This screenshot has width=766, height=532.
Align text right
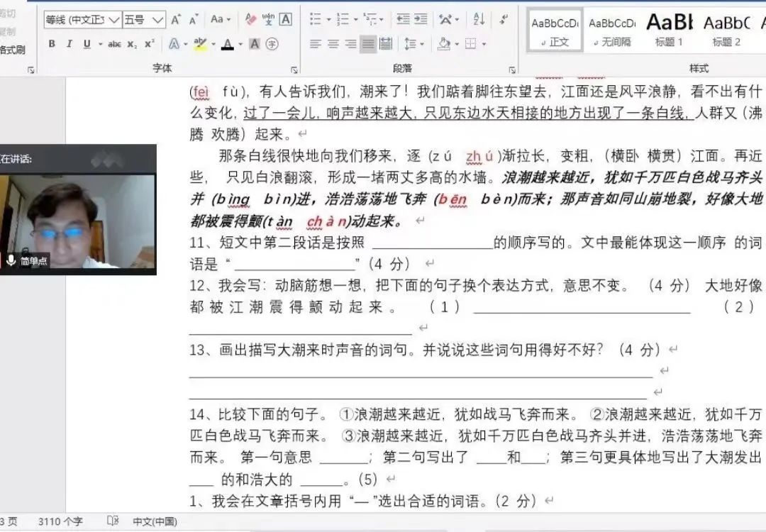[x=351, y=44]
